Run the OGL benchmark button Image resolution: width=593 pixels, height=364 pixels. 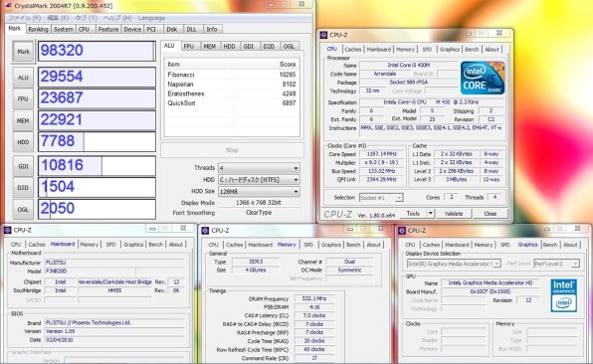pyautogui.click(x=23, y=209)
